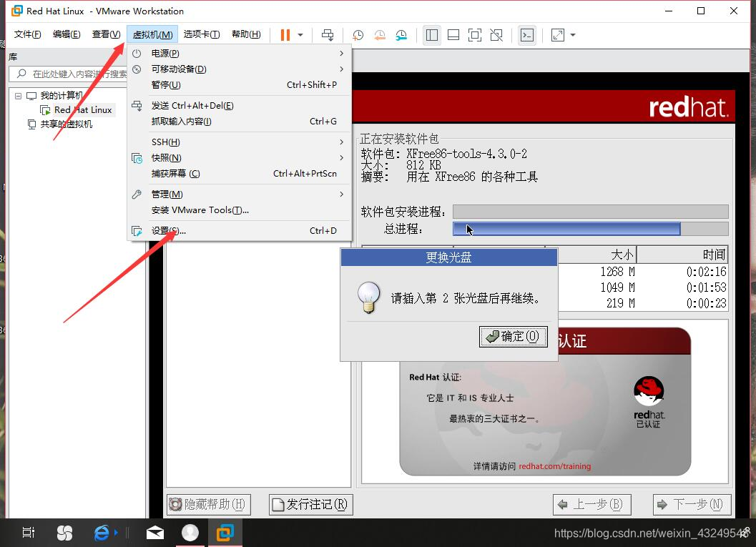Select the Red Hat Linux tree item
Screen dimensions: 756x547
(83, 110)
